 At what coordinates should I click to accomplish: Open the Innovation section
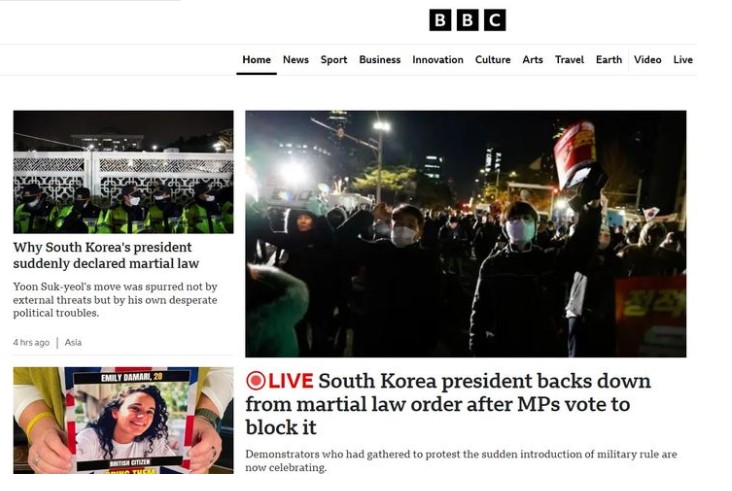coord(437,60)
